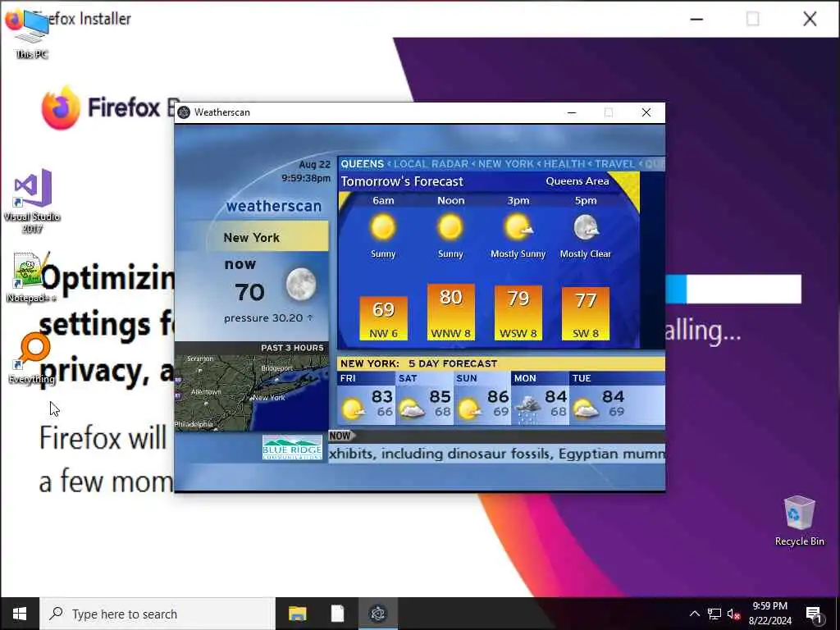
Task: Click the 80 WNW 8 temperature bar
Action: [450, 312]
